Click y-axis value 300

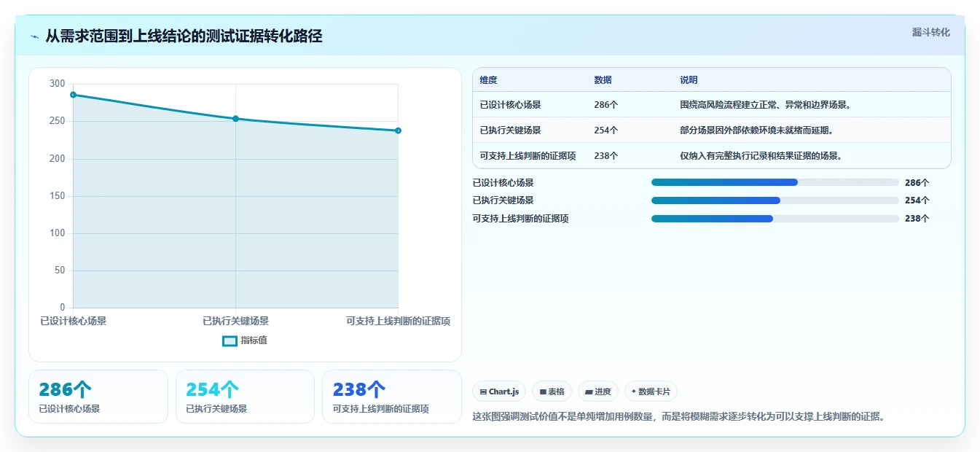tap(57, 84)
